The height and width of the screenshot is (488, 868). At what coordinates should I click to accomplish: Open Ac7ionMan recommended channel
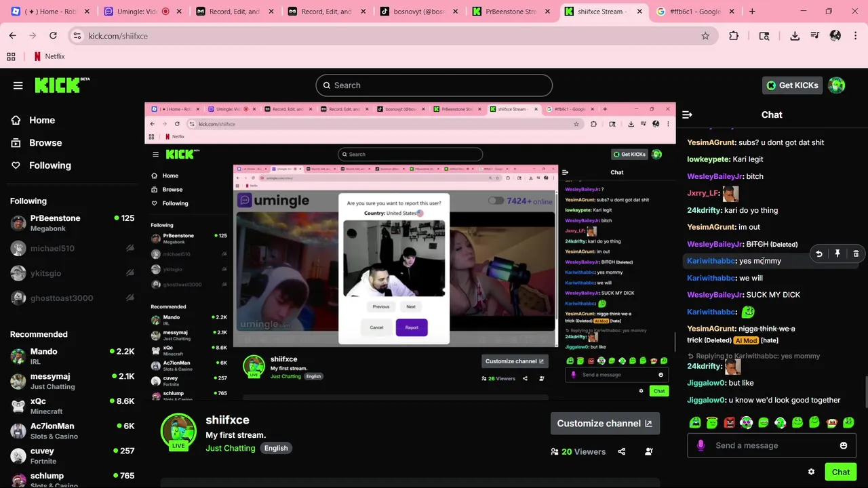click(72, 431)
